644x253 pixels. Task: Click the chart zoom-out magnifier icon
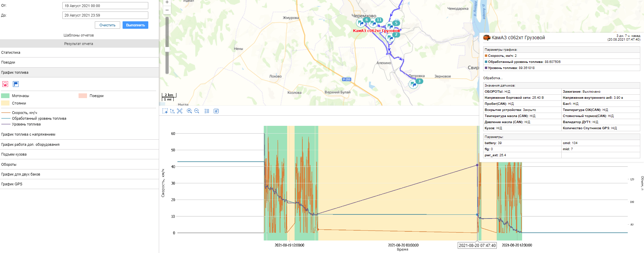[197, 111]
